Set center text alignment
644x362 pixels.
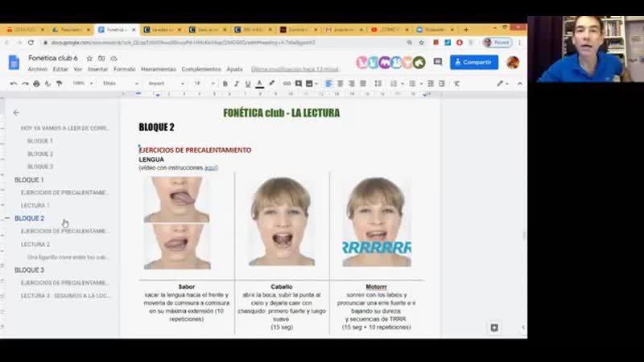pos(340,84)
